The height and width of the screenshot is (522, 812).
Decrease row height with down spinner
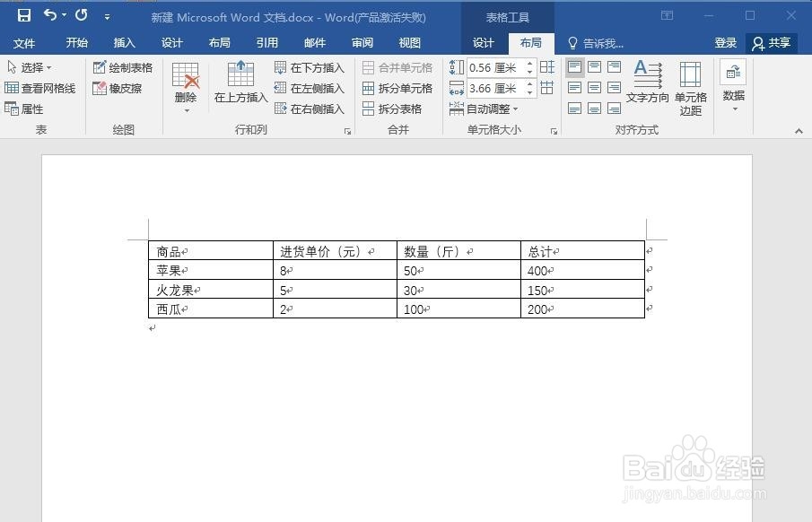point(529,72)
